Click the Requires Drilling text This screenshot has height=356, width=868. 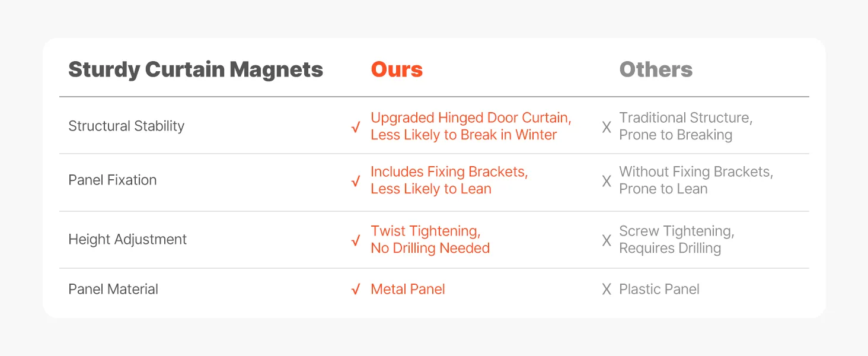pos(670,248)
